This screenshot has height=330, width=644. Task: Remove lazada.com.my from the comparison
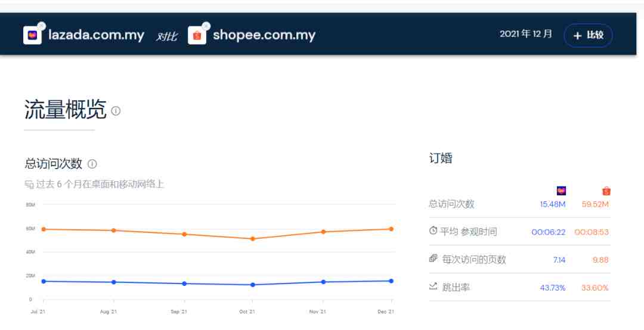(41, 26)
